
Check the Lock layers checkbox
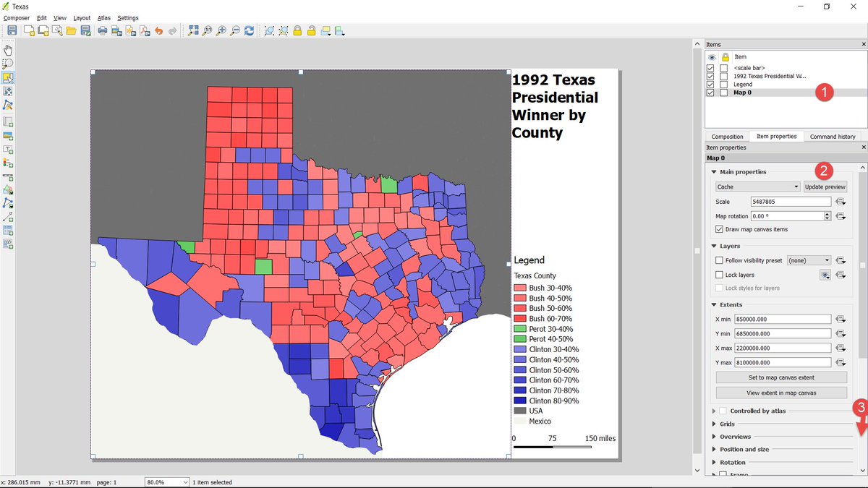pos(719,275)
